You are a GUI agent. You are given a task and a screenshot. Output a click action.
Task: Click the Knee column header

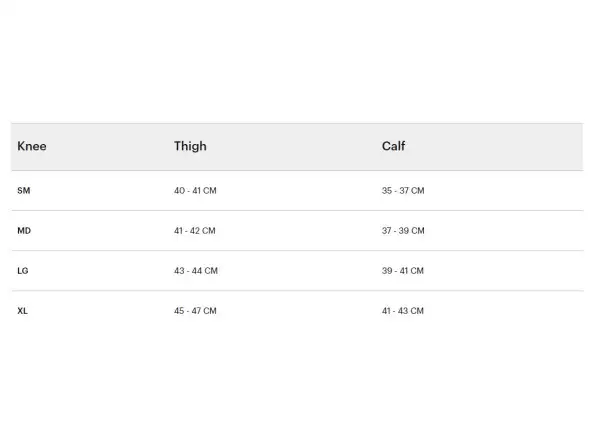(32, 146)
